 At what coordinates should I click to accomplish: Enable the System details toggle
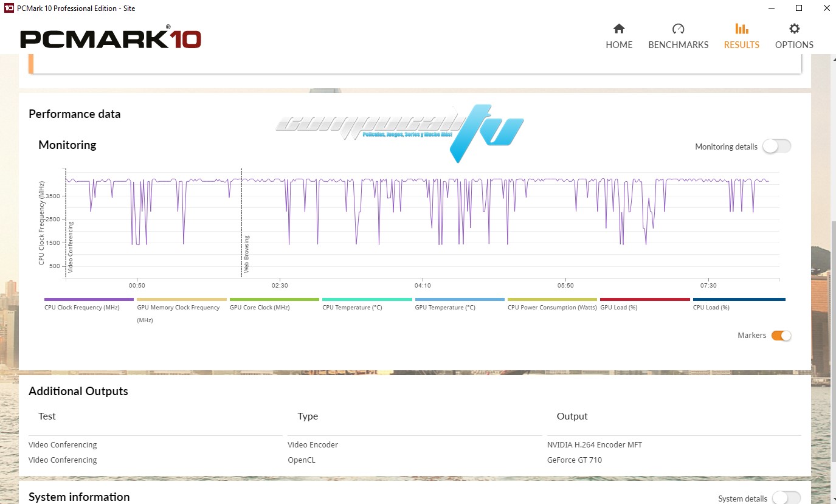tap(786, 499)
